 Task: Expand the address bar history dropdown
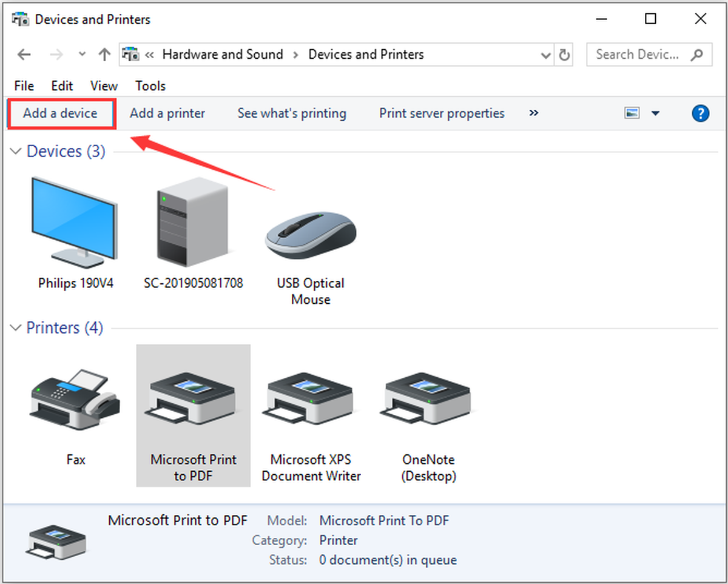[x=545, y=55]
